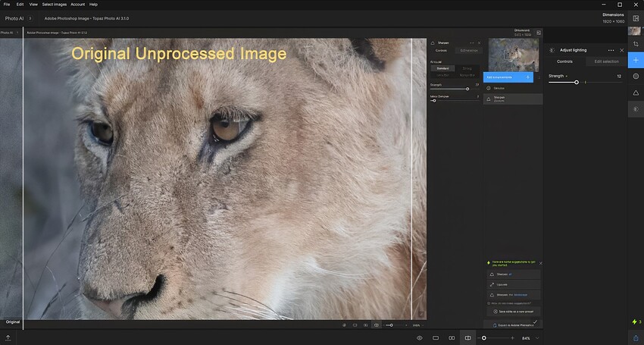Toggle the eye preview icon in the bottom bar
The width and height of the screenshot is (644, 345).
419,338
